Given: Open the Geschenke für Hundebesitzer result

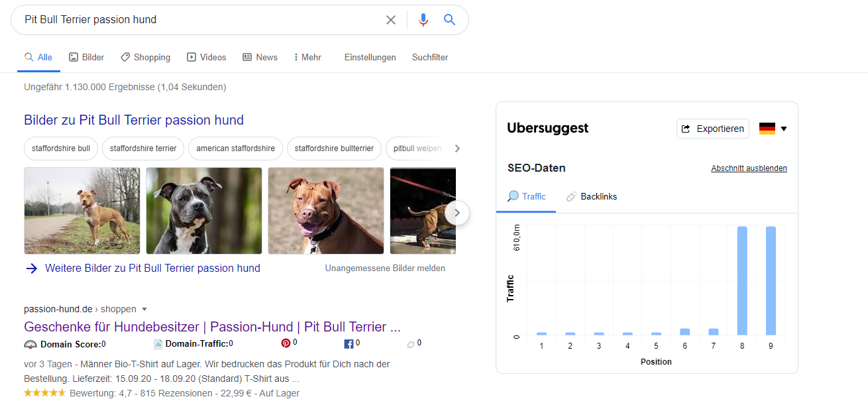Looking at the screenshot, I should (212, 327).
